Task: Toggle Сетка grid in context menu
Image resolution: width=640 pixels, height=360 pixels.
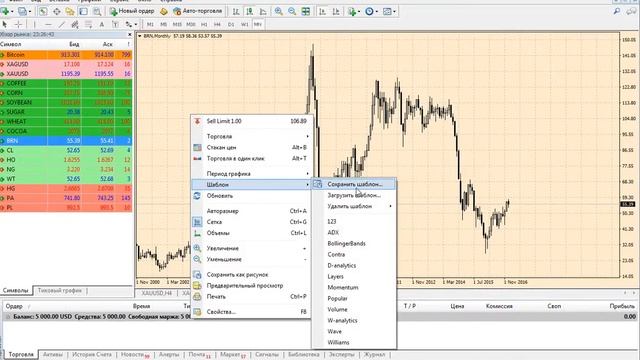Action: click(252, 222)
